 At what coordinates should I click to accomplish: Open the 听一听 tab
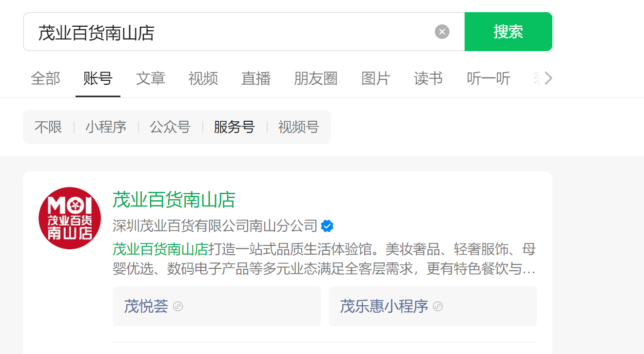pyautogui.click(x=488, y=78)
